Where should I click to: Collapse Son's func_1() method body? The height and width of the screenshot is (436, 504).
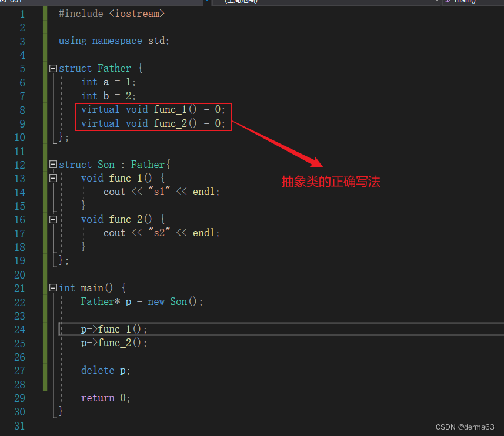[53, 178]
